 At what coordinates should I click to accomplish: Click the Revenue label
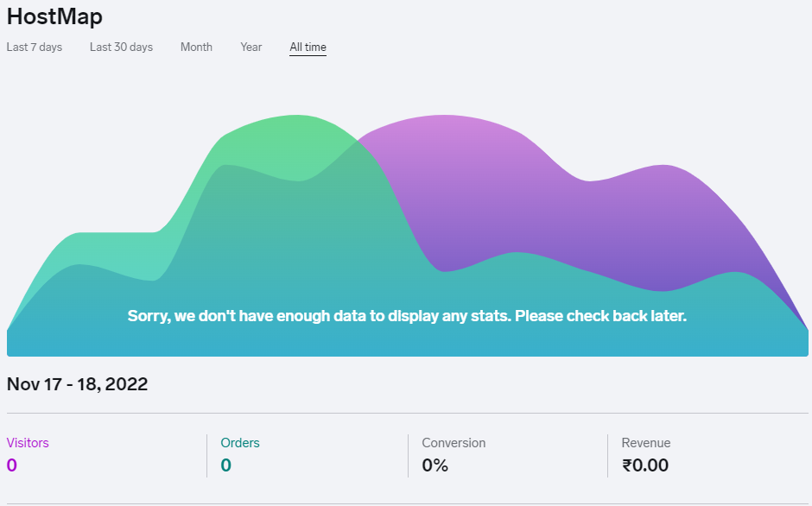[x=646, y=443]
